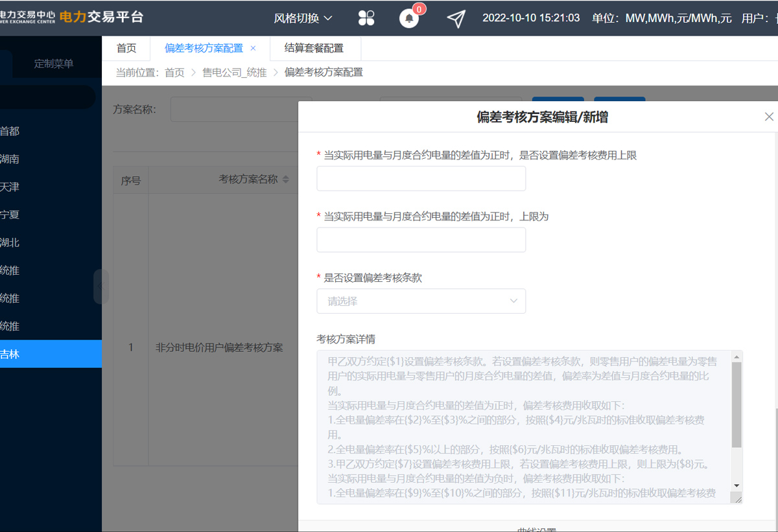Image resolution: width=778 pixels, height=532 pixels.
Task: Select the 偏差考核方案配置 tab
Action: 204,48
